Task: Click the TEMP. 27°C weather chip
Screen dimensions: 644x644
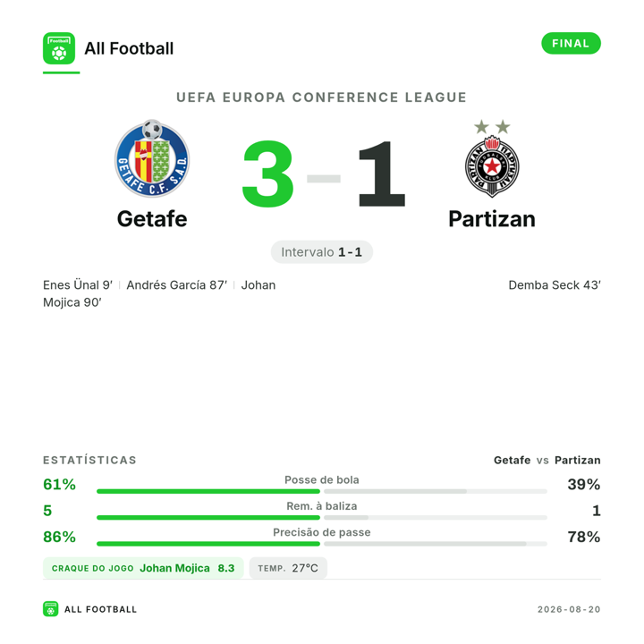Action: [288, 568]
